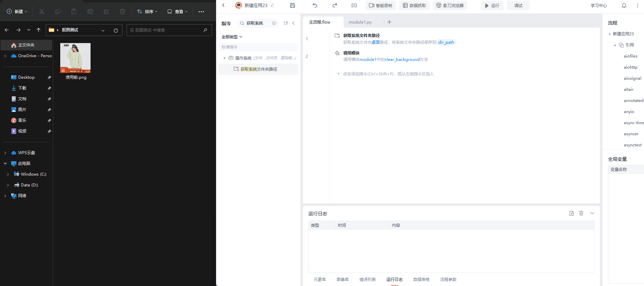The image size is (644, 286).
Task: Open the 数据表格 bottom tab
Action: [421, 280]
